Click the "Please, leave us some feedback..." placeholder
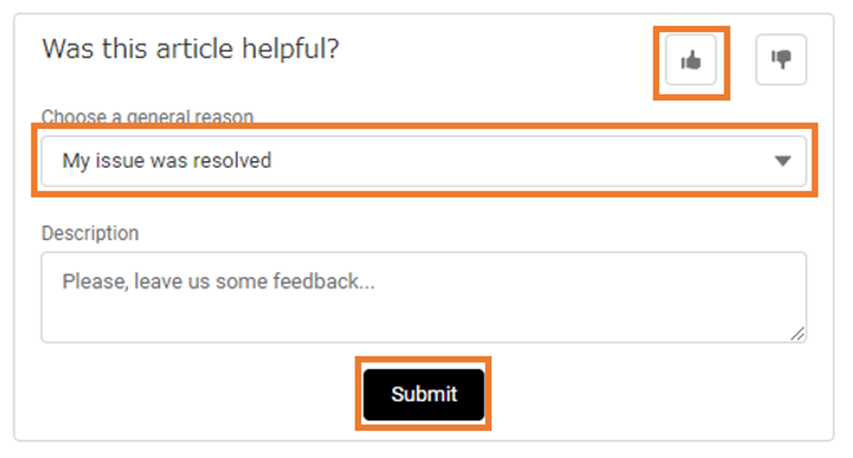Image resolution: width=853 pixels, height=458 pixels. [x=218, y=282]
